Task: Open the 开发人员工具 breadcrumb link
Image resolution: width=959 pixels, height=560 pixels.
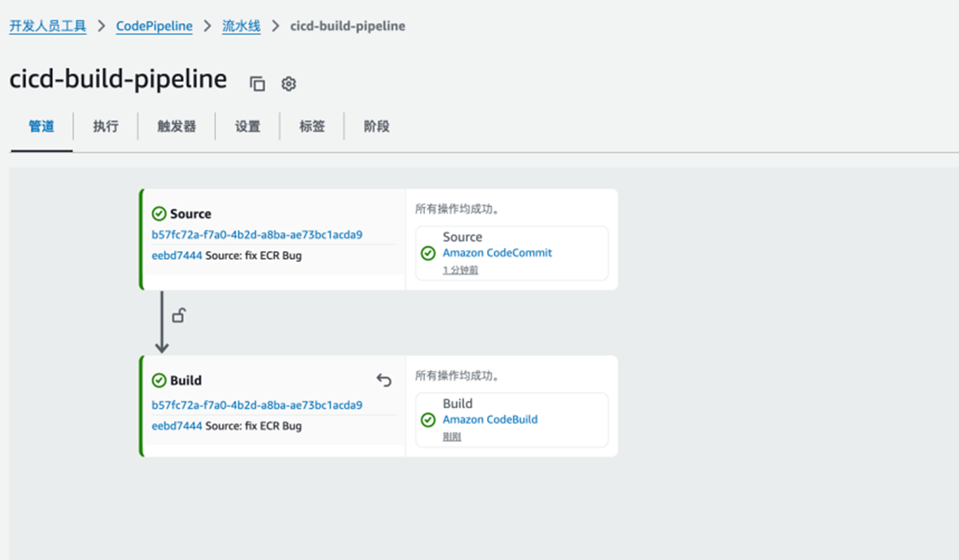Action: coord(48,26)
